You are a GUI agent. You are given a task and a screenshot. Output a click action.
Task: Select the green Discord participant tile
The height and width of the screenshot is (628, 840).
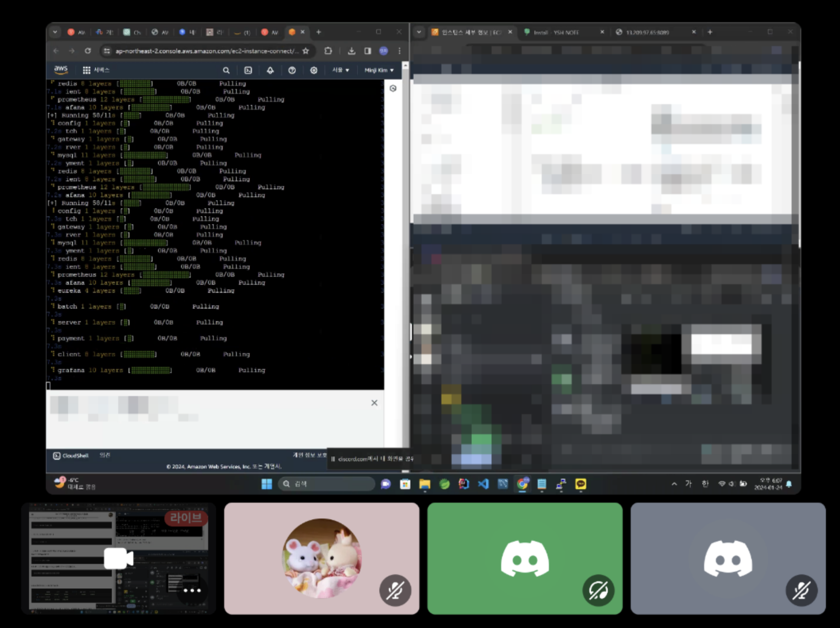coord(525,558)
